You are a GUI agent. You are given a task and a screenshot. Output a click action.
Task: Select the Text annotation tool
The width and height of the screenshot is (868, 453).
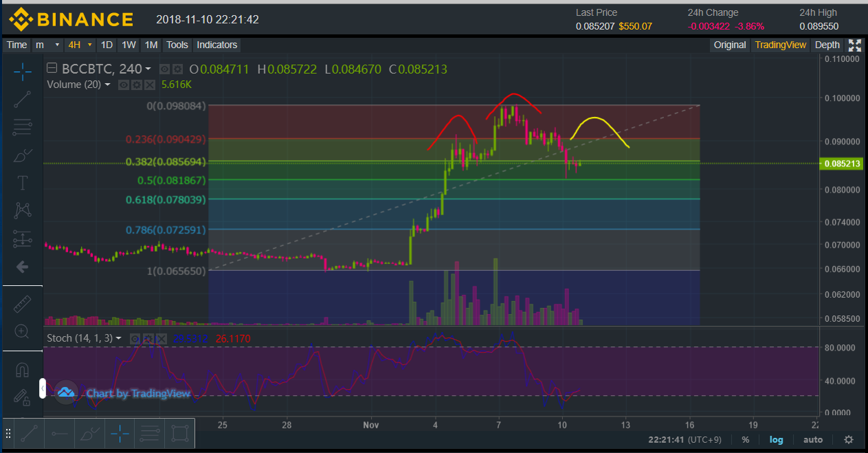tap(22, 182)
